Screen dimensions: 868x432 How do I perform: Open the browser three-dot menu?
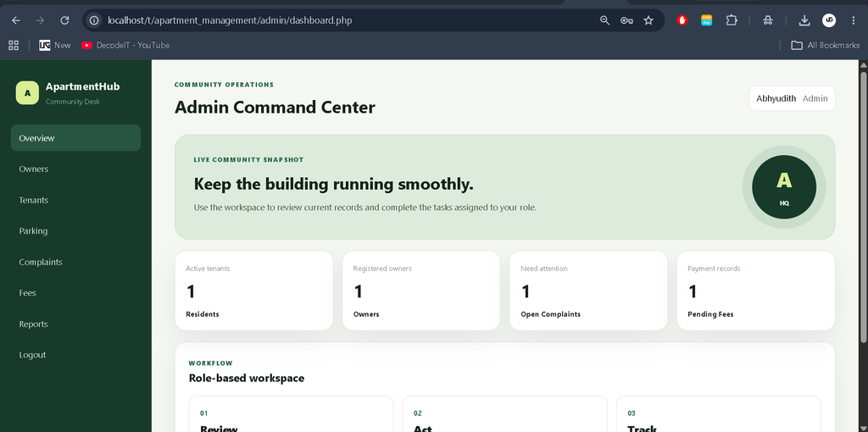click(x=853, y=20)
